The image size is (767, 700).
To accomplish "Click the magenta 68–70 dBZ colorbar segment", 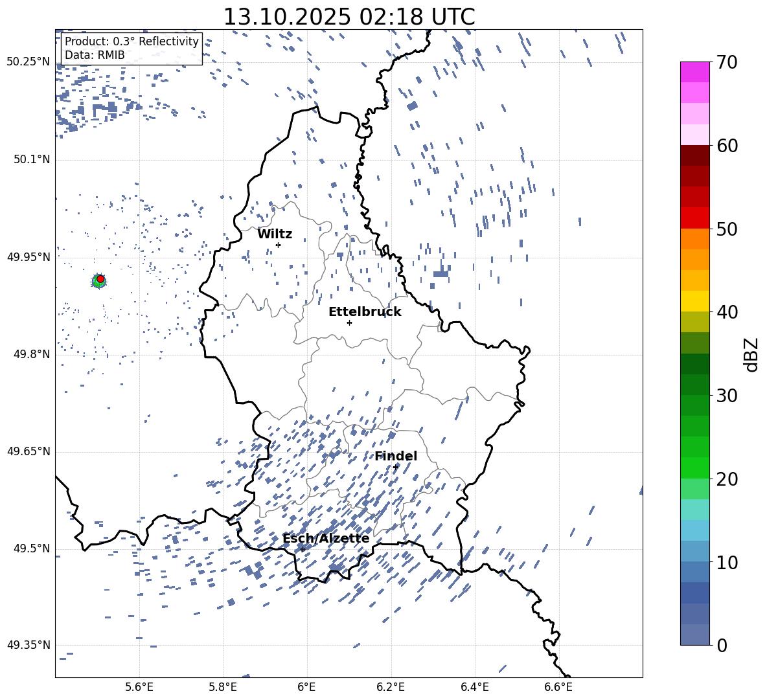I will 695,73.
